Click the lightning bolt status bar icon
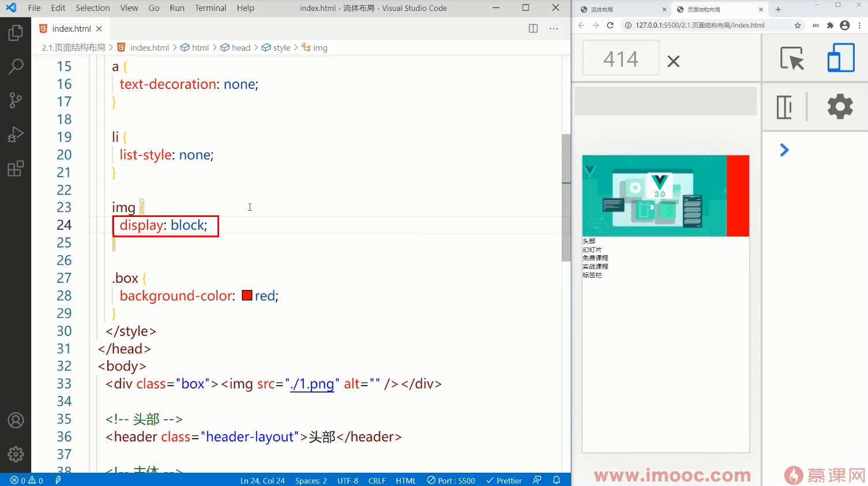The image size is (868, 486). point(58,480)
